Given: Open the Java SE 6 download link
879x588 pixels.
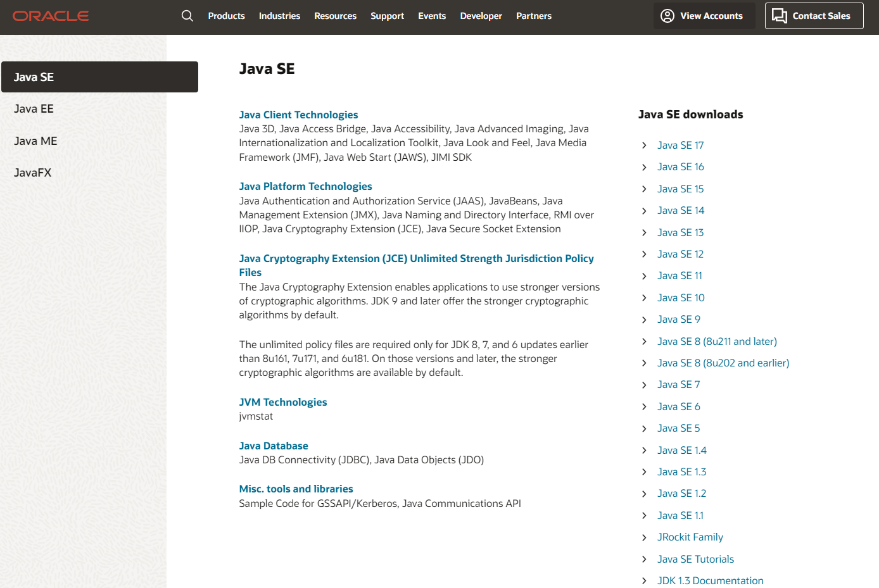Looking at the screenshot, I should [678, 407].
